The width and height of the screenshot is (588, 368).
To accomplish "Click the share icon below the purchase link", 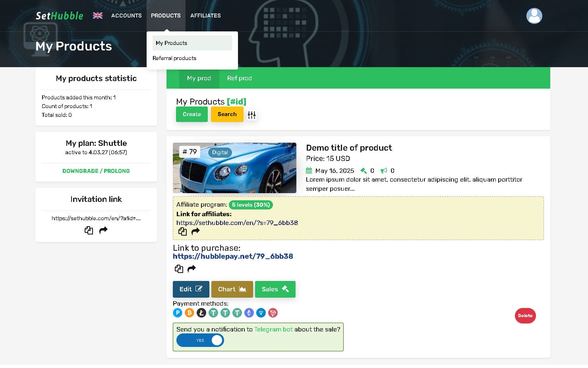I will point(192,269).
